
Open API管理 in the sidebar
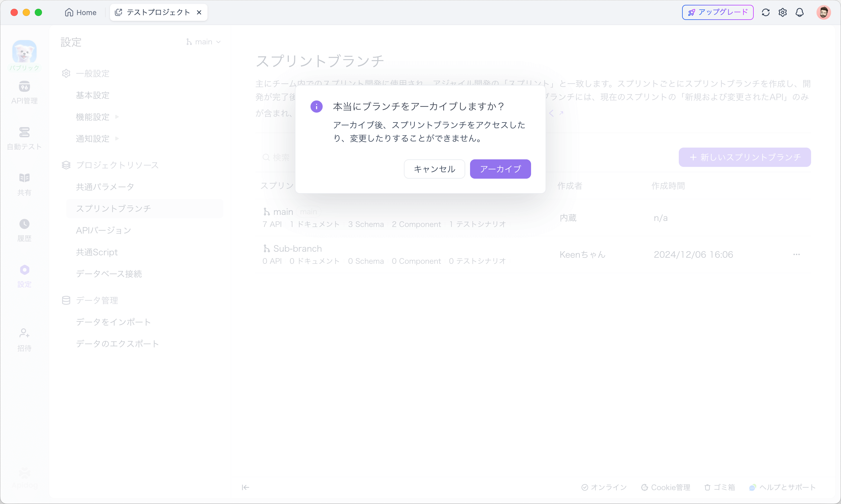(24, 92)
